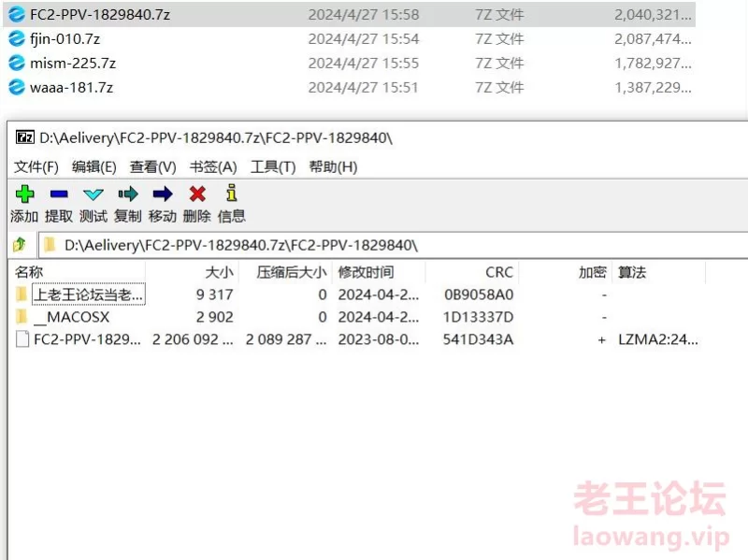Click the folder icon of the 上老王论坛当老... row
Image resolution: width=748 pixels, height=560 pixels.
pyautogui.click(x=21, y=294)
